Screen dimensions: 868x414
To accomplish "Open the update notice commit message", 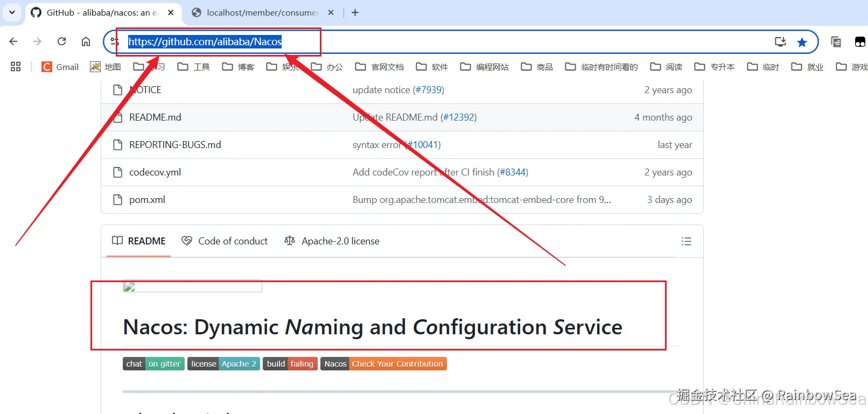I will (381, 90).
